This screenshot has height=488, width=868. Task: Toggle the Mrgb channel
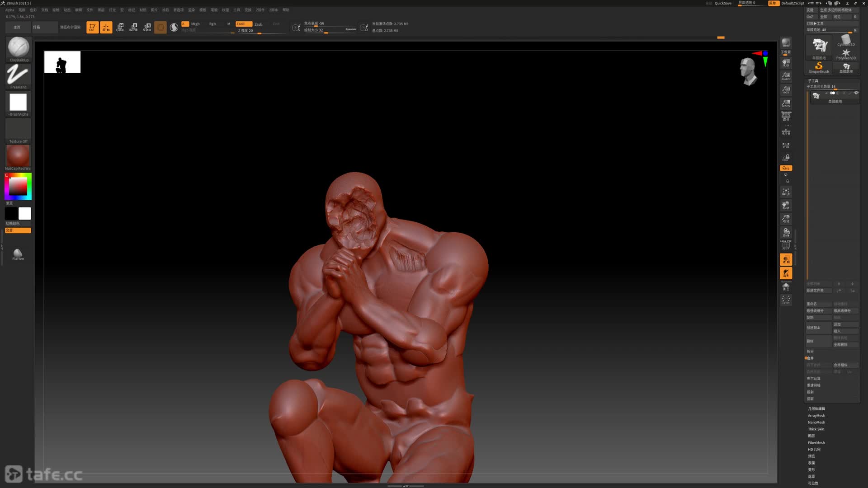[195, 24]
